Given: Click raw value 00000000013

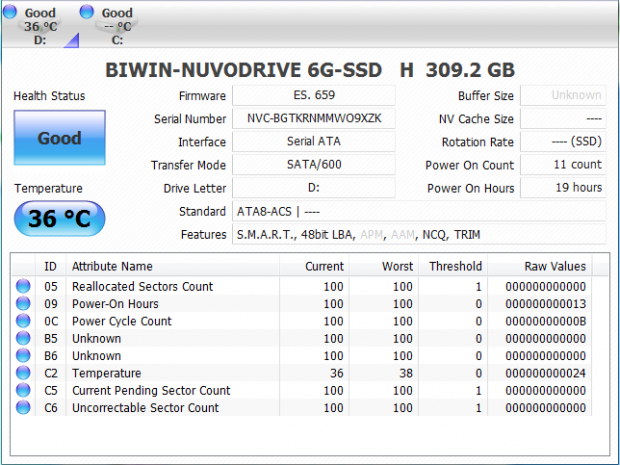Looking at the screenshot, I should coord(546,304).
